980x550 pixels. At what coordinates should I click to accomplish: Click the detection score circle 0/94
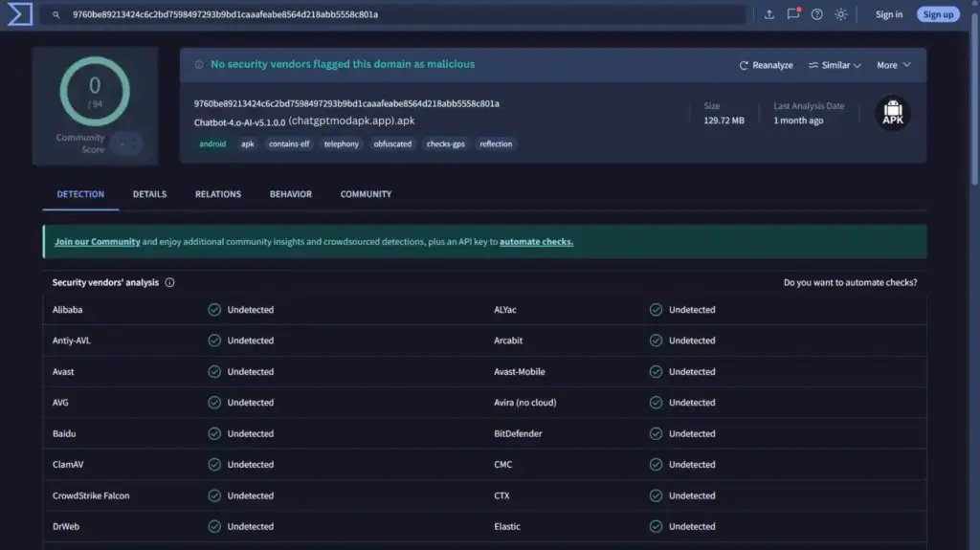[x=95, y=92]
